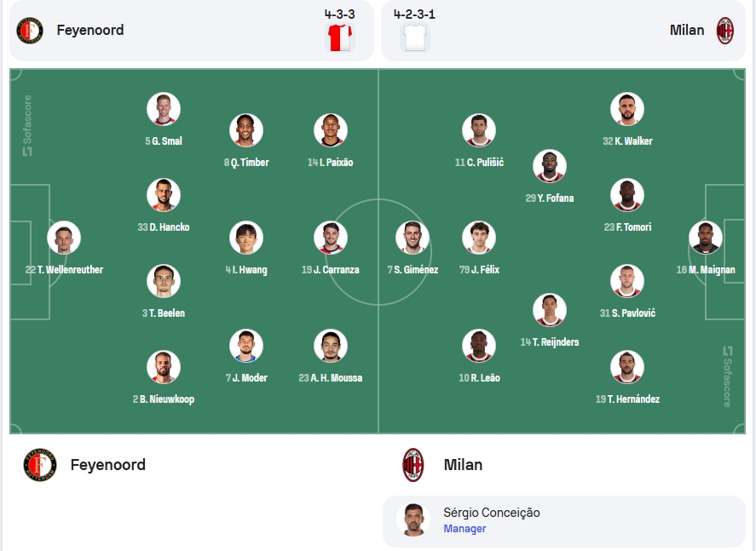The width and height of the screenshot is (756, 551).
Task: Click Milan's white kit icon
Action: pos(415,37)
